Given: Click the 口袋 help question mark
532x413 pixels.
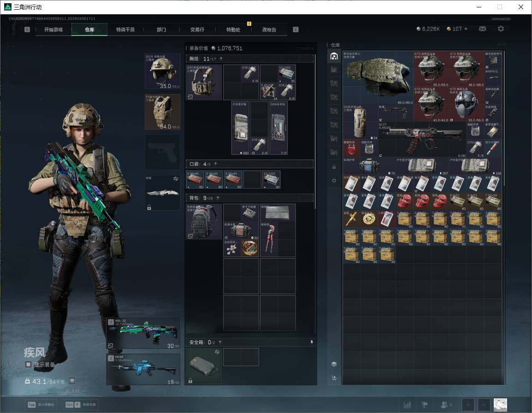Looking at the screenshot, I should [x=215, y=164].
